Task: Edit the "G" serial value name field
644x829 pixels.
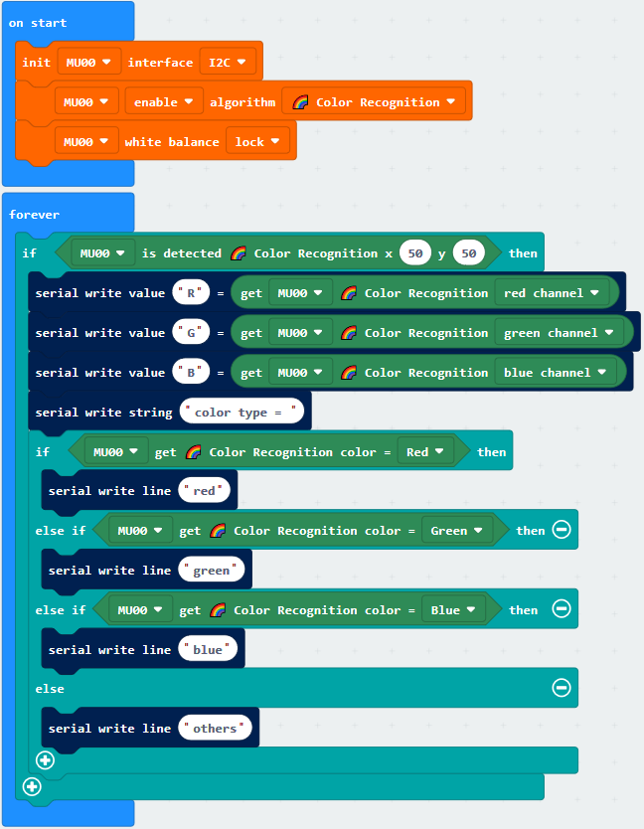Action: tap(191, 333)
